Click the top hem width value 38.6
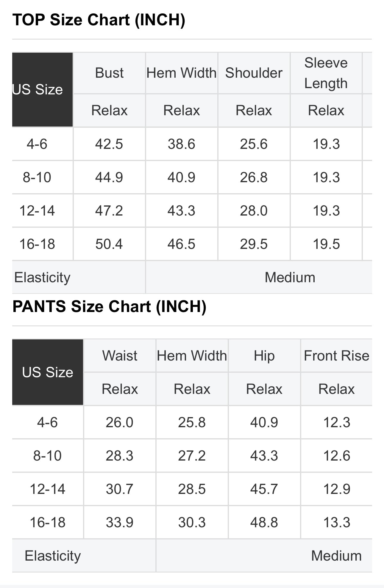Screen dimensions: 384x588 coord(181,144)
